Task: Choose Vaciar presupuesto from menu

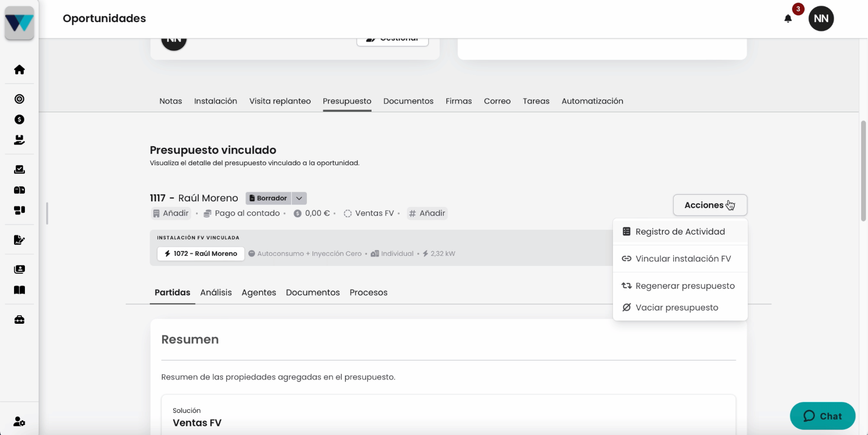Action: pyautogui.click(x=680, y=307)
